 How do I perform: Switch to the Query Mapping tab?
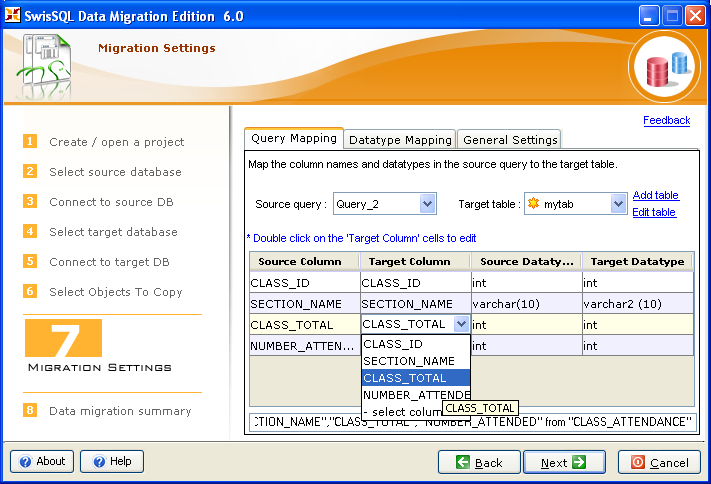(294, 138)
